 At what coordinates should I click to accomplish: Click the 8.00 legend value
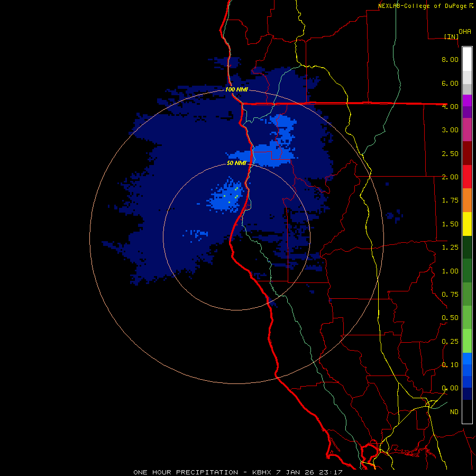[450, 59]
